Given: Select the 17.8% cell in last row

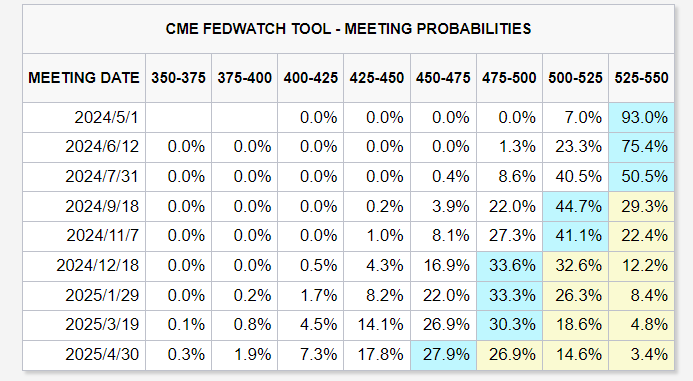Looking at the screenshot, I should [377, 354].
